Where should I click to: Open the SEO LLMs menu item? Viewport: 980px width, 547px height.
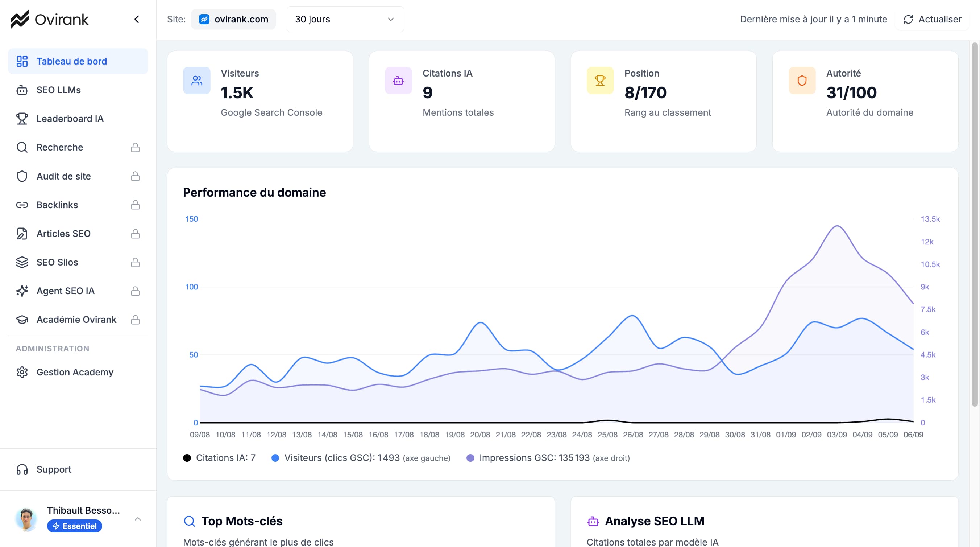[59, 90]
